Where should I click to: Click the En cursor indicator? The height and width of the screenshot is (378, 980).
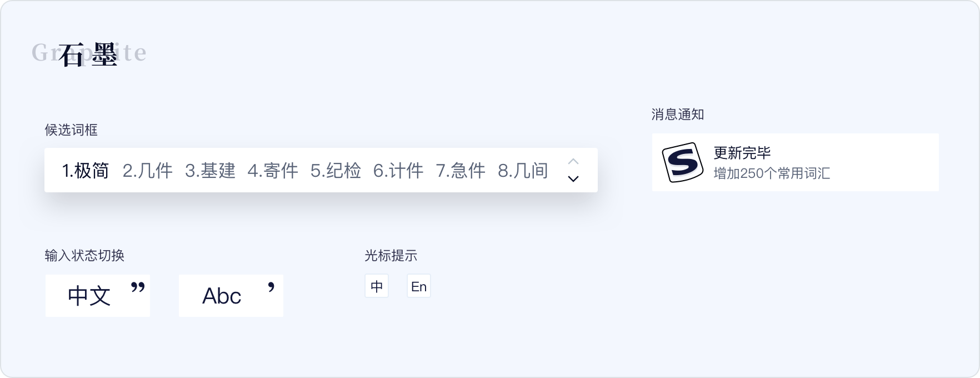coord(419,286)
